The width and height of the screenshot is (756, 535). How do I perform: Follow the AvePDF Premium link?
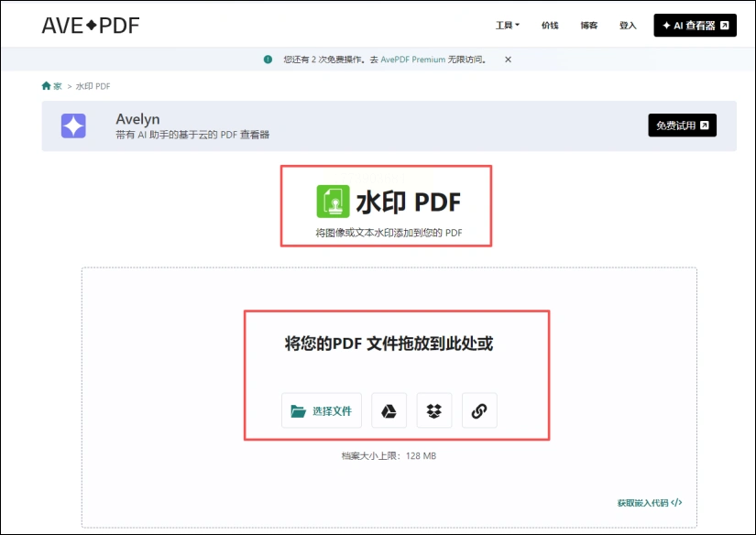tap(412, 60)
